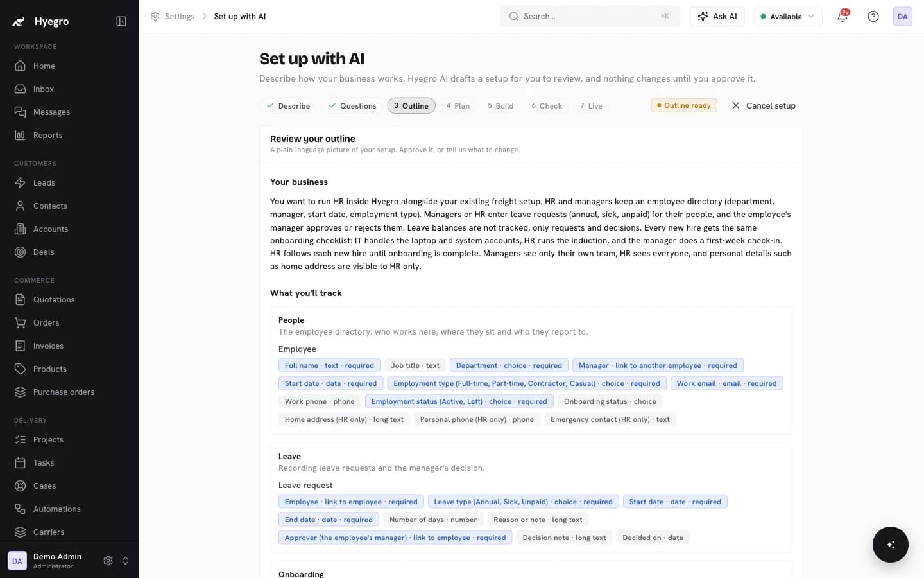Select the Live step
Viewport: 924px width, 578px height.
click(592, 105)
